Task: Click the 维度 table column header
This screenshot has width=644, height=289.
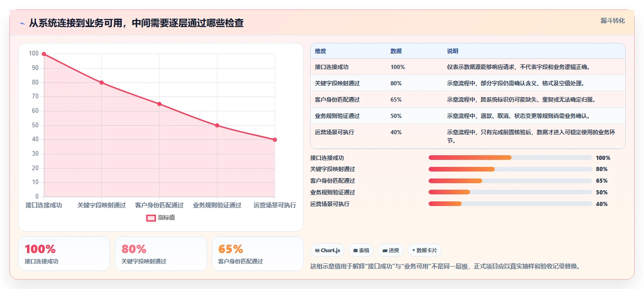Action: pyautogui.click(x=320, y=51)
